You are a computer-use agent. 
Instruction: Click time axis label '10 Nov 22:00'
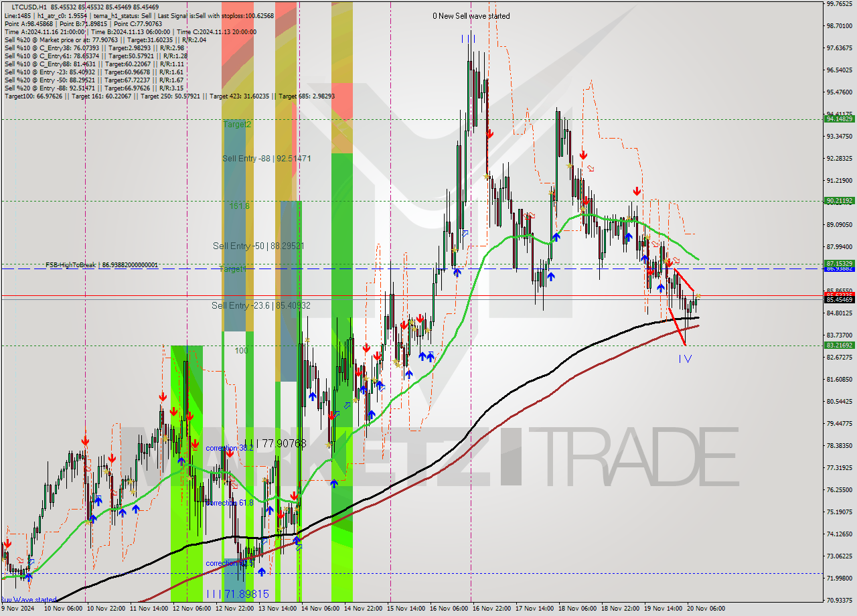(x=106, y=609)
